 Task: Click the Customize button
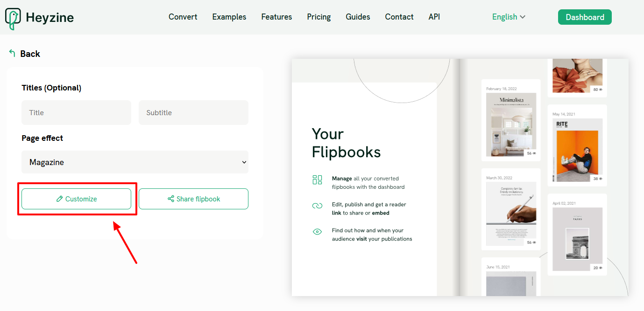[x=76, y=199]
